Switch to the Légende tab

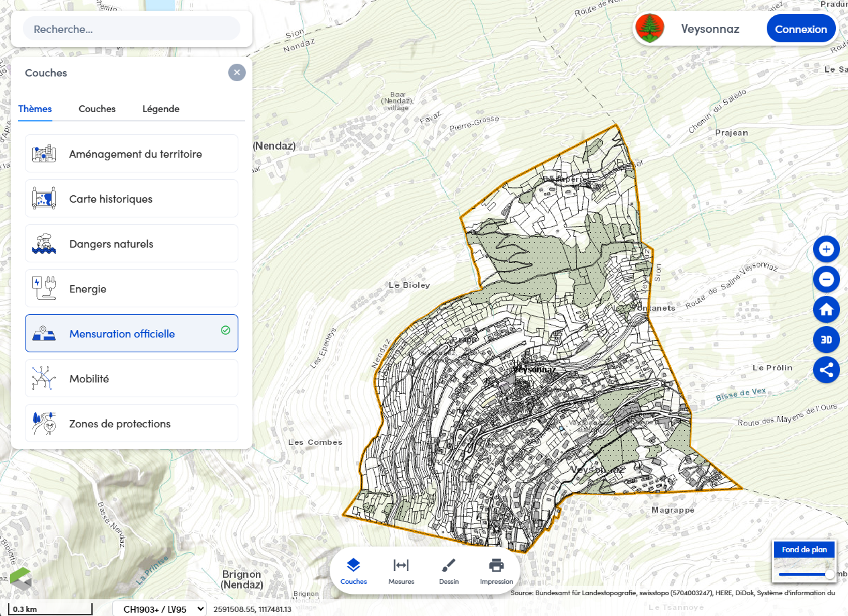[x=160, y=109]
